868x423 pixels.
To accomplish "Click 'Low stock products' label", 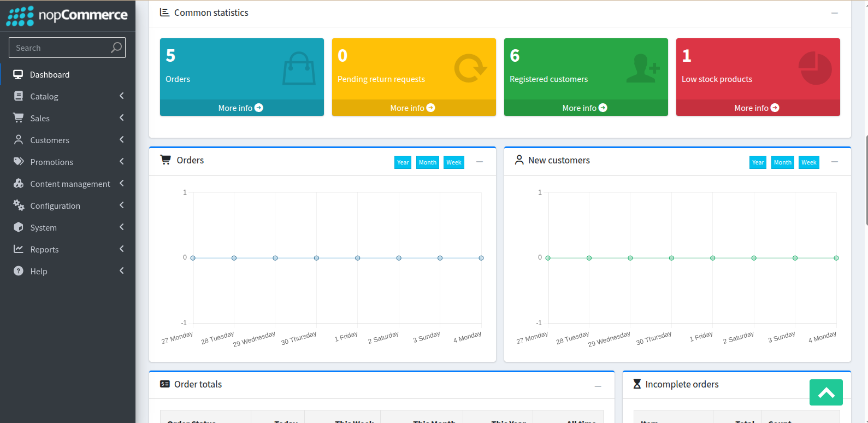I will [x=717, y=79].
